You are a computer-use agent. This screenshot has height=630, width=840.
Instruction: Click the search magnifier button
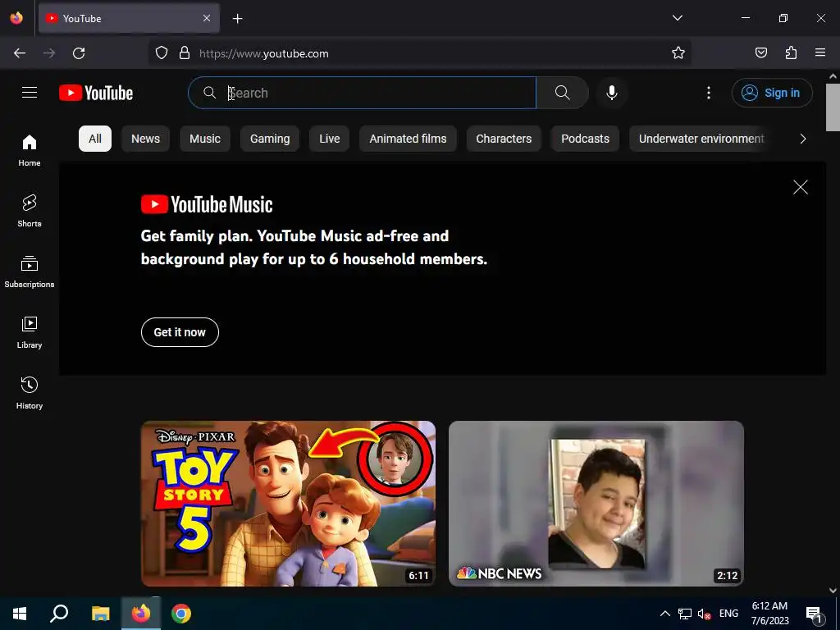tap(562, 93)
